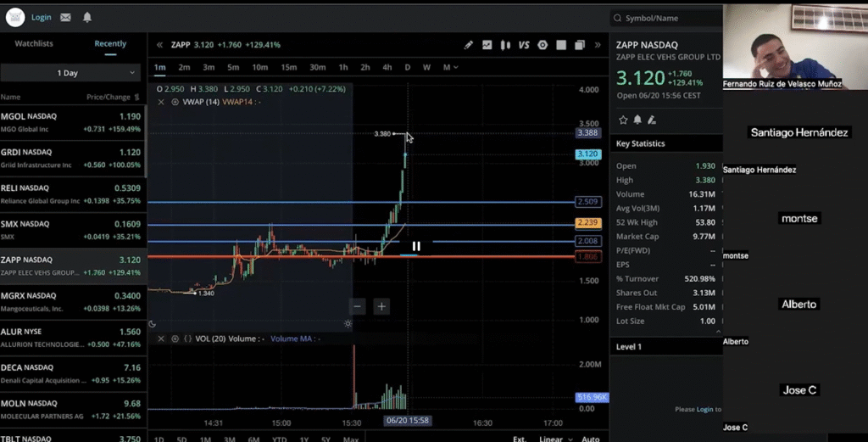Toggle VOL indicator visibility eye
Viewport: 868px width, 442px height.
(x=175, y=338)
